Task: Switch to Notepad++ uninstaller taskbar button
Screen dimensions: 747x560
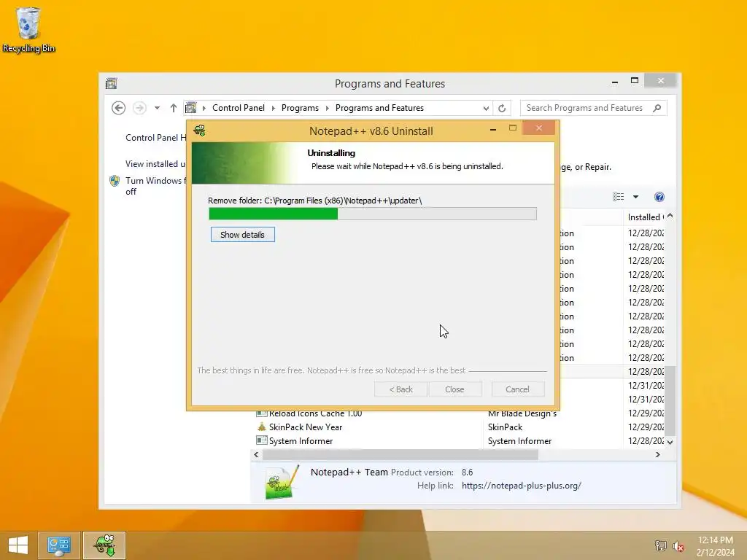Action: [104, 545]
